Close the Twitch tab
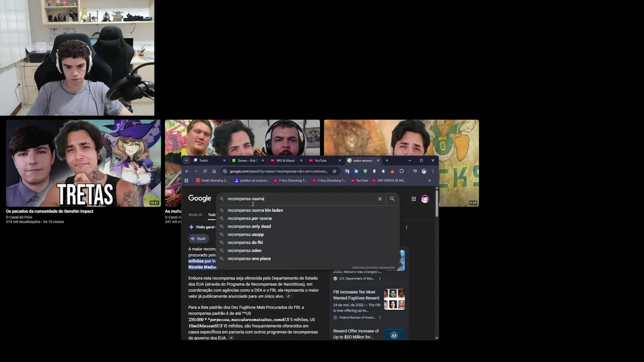Screen dimensions: 644x362 tap(224, 160)
